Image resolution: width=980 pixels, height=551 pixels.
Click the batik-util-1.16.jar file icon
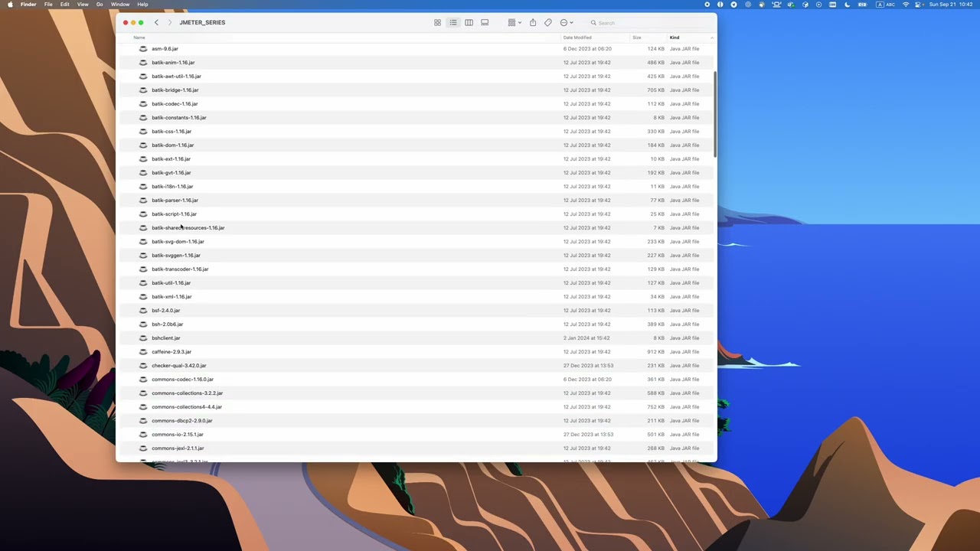pyautogui.click(x=143, y=283)
